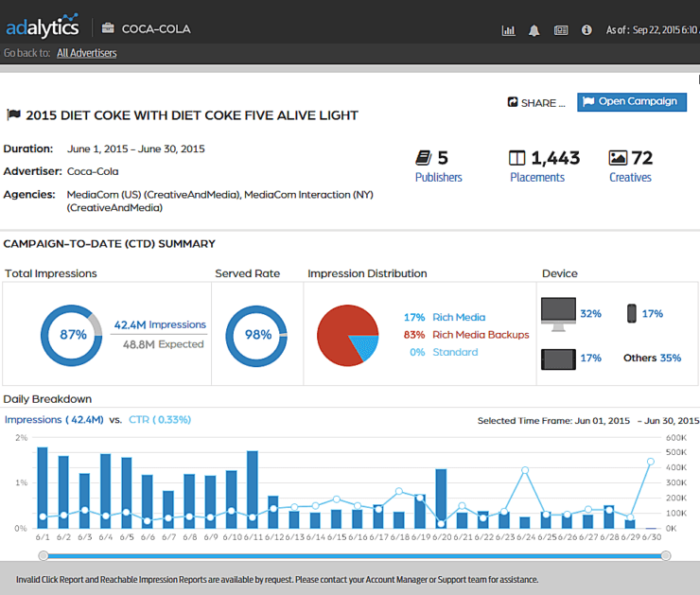Click the Publishers book icon
The height and width of the screenshot is (595, 700).
point(423,158)
